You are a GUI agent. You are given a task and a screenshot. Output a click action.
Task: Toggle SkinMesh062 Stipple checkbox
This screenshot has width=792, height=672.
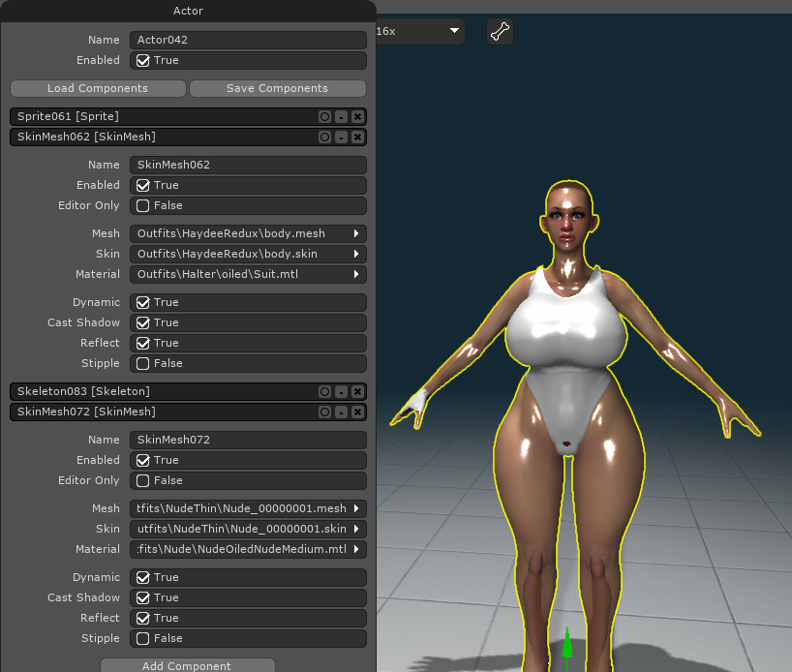tap(143, 363)
